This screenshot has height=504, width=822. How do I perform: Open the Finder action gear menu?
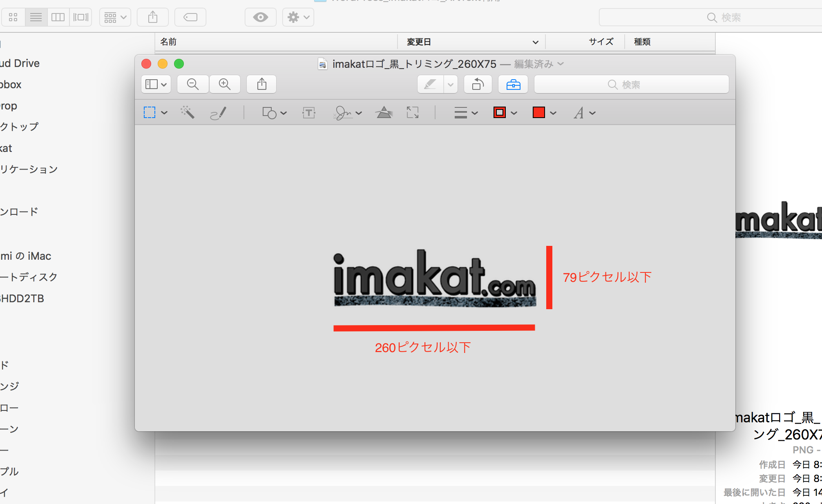(x=298, y=17)
